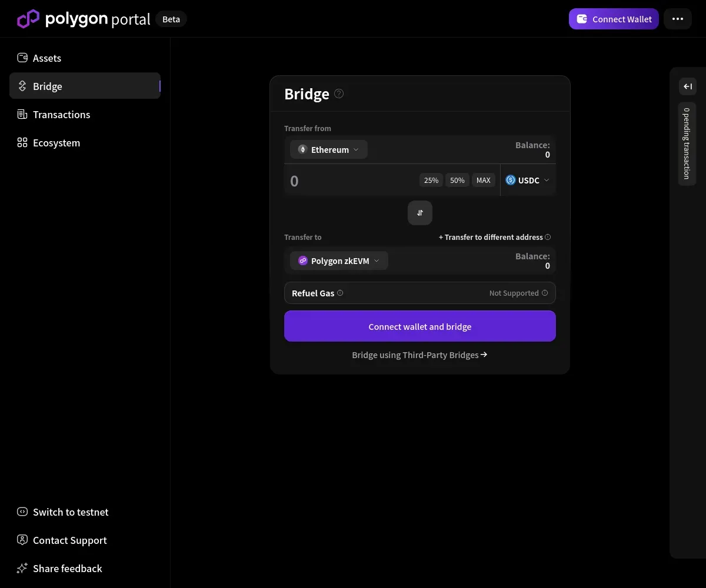Swap the transfer from and to networks
The image size is (706, 588).
420,213
